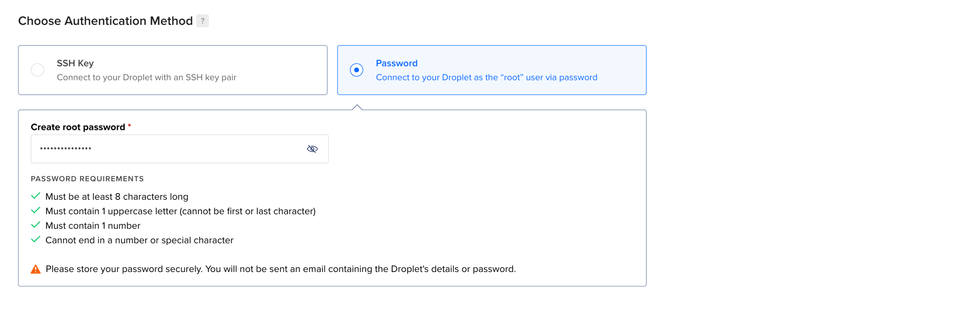Click the Password card header text
This screenshot has width=980, height=312.
coord(396,63)
